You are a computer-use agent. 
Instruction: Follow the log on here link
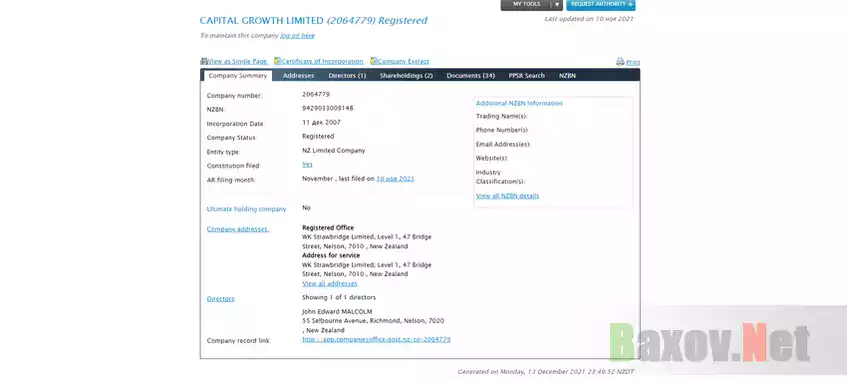[x=297, y=36]
